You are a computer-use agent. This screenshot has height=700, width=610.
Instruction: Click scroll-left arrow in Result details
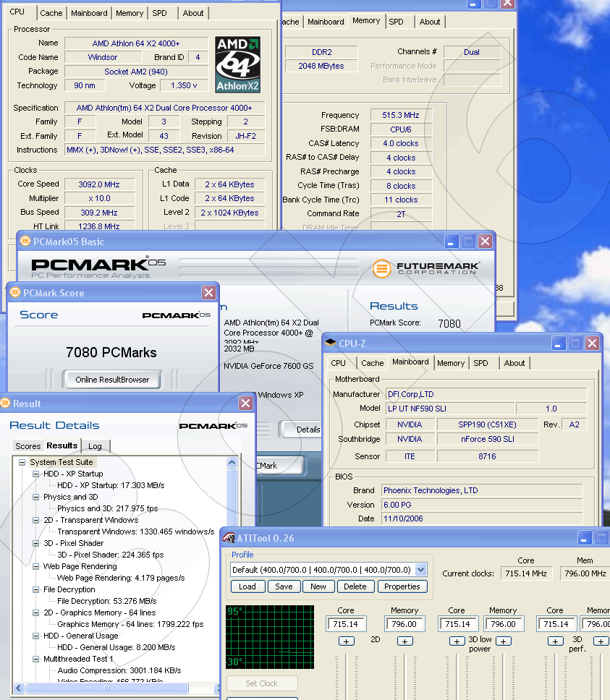[19, 688]
